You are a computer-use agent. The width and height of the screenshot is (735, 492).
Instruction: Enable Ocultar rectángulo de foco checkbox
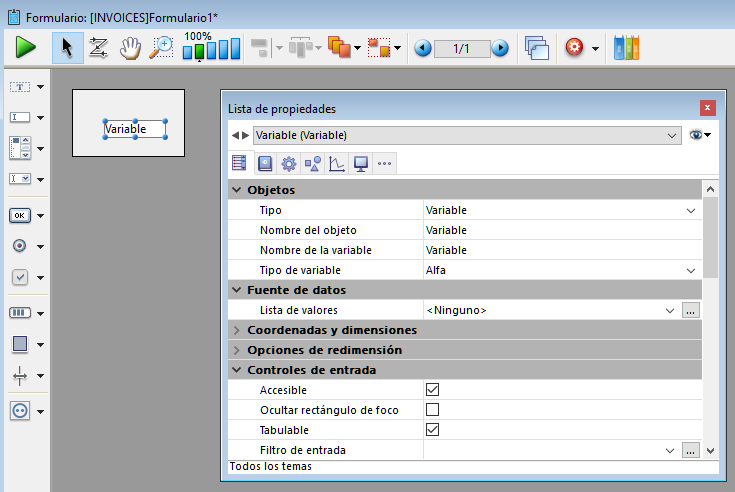coord(433,410)
